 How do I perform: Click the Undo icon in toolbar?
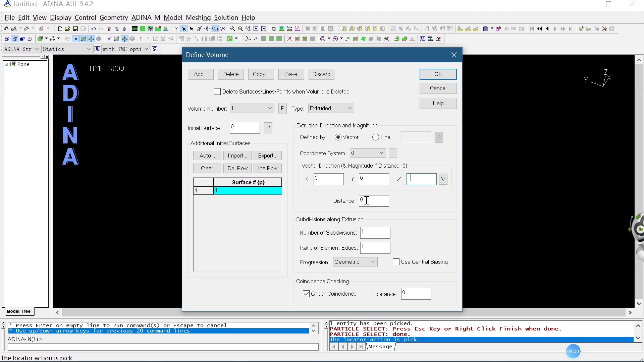pyautogui.click(x=93, y=29)
